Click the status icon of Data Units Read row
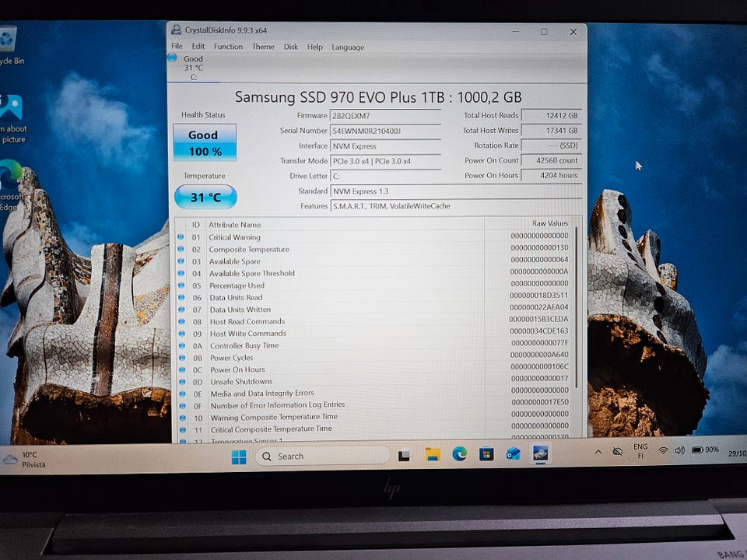The width and height of the screenshot is (747, 560). (181, 297)
